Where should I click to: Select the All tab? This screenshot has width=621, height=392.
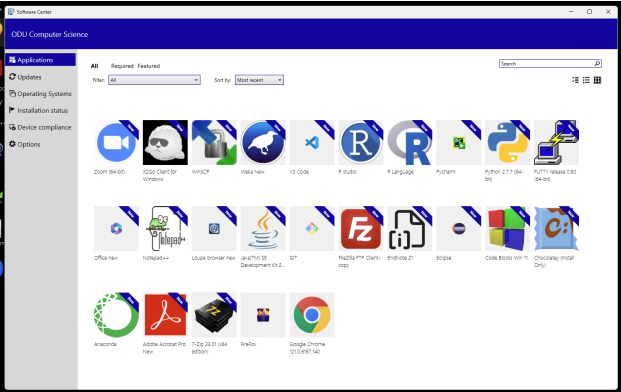94,66
